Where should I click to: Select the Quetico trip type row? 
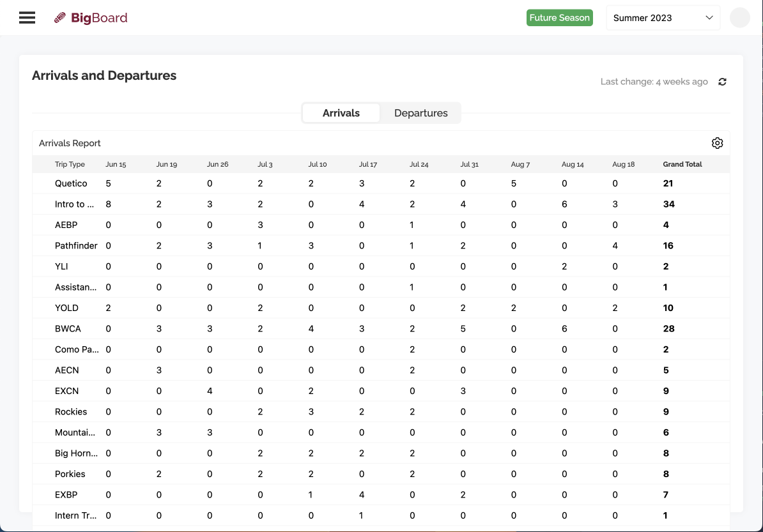[70, 183]
